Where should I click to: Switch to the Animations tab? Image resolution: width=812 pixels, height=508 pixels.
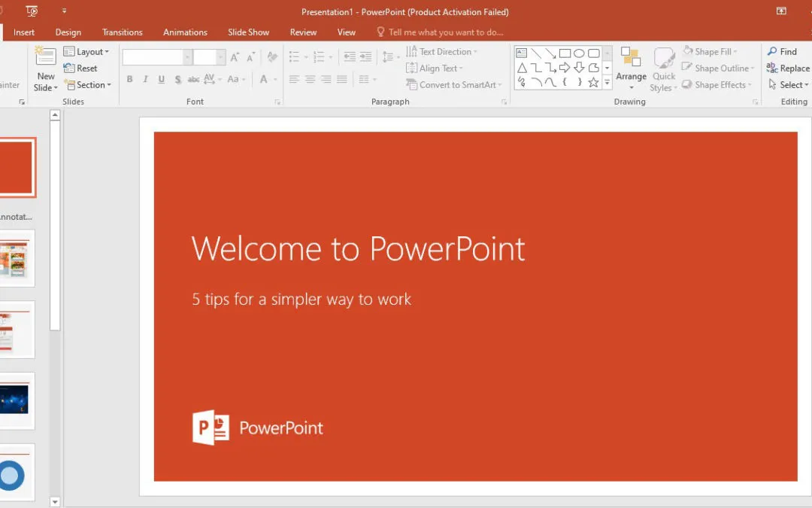(185, 32)
